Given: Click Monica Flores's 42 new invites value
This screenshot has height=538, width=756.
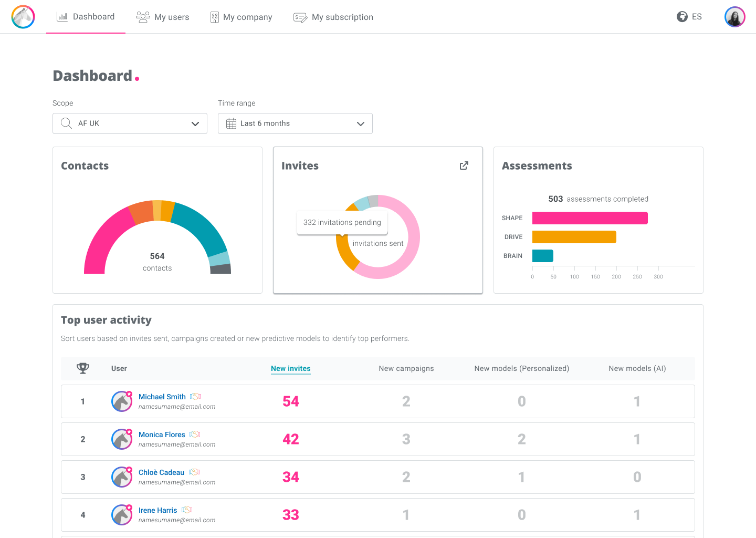Looking at the screenshot, I should (x=291, y=439).
